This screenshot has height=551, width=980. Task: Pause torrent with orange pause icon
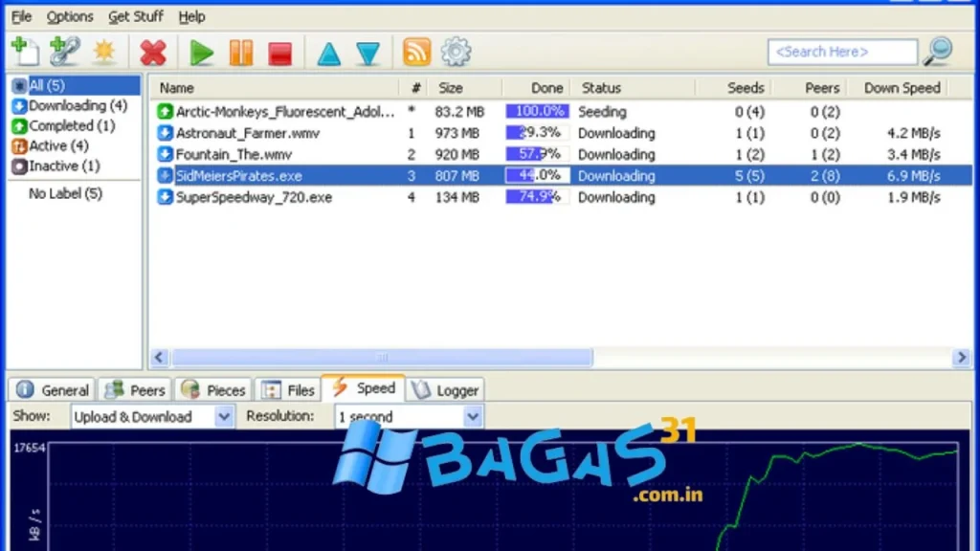(241, 53)
